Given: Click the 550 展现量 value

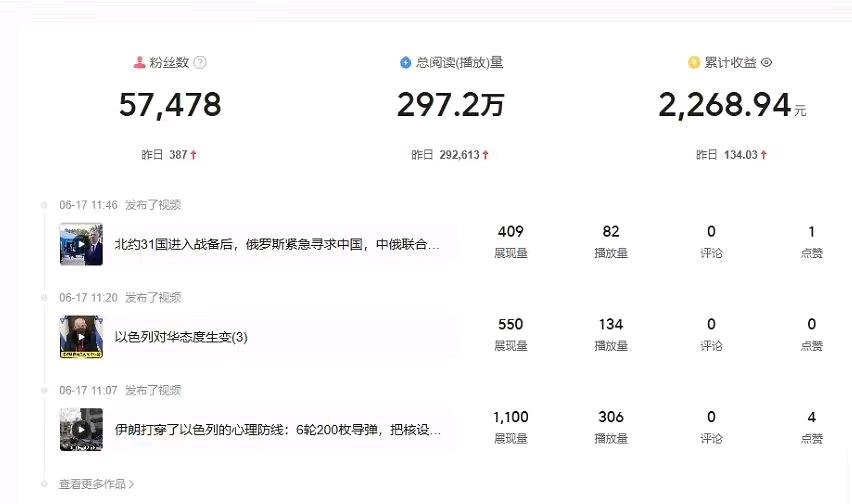Looking at the screenshot, I should pyautogui.click(x=510, y=324).
